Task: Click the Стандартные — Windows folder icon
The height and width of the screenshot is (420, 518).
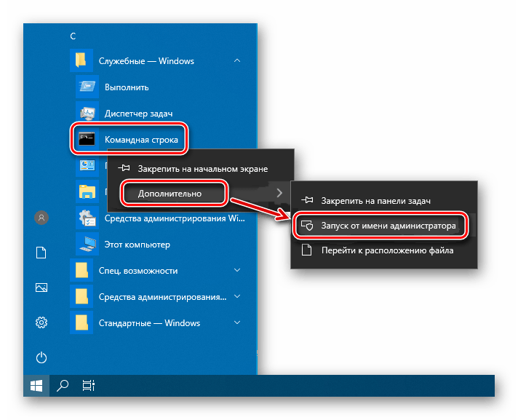Action: coord(81,323)
